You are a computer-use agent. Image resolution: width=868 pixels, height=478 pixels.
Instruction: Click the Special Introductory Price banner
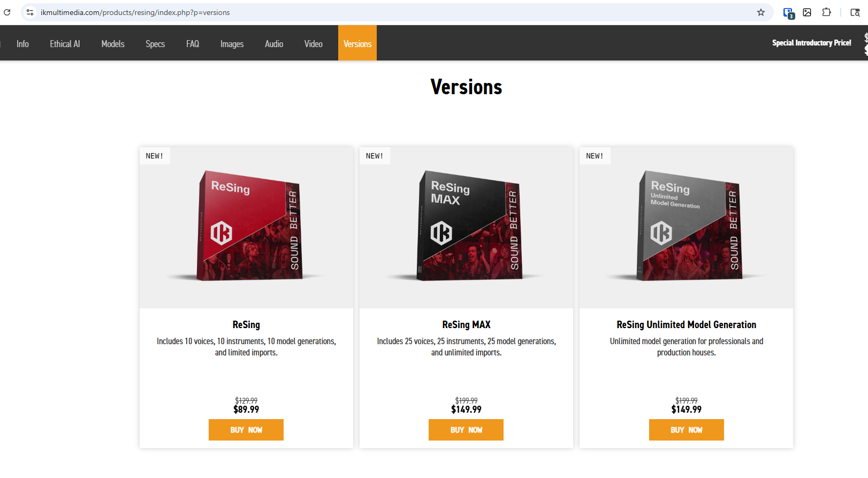coord(811,43)
